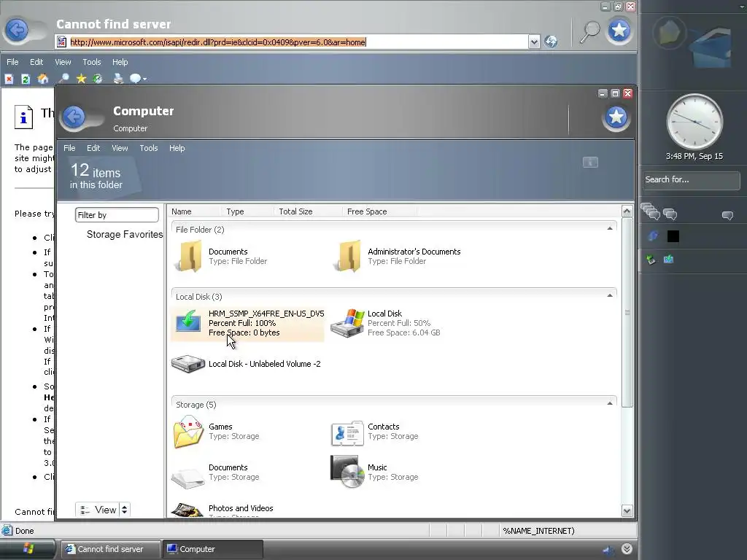Click the Print icon in browser toolbar
The image size is (747, 560).
pos(118,79)
